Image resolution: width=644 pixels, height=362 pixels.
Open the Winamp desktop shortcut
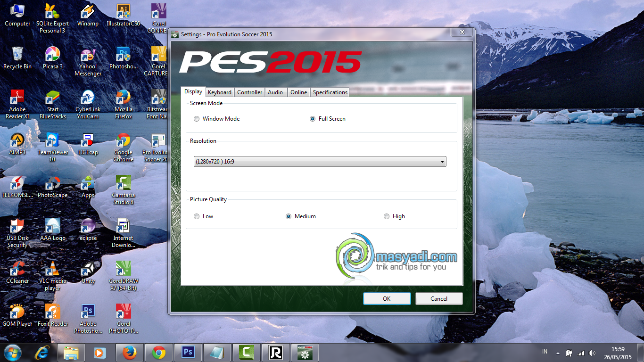[88, 16]
